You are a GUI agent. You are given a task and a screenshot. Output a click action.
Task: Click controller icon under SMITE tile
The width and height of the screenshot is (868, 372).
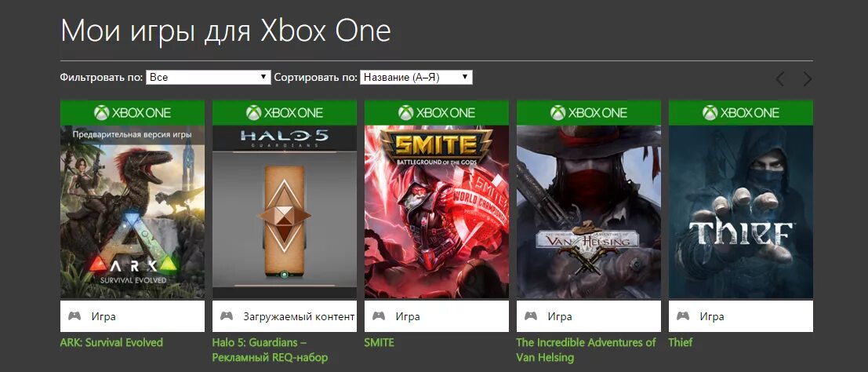coord(379,316)
